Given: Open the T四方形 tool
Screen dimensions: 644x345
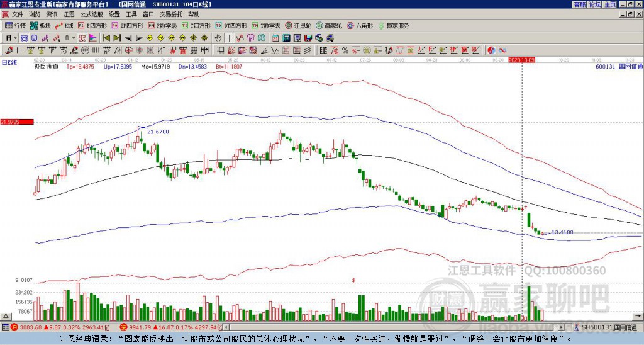Looking at the screenshot, I should [x=196, y=25].
